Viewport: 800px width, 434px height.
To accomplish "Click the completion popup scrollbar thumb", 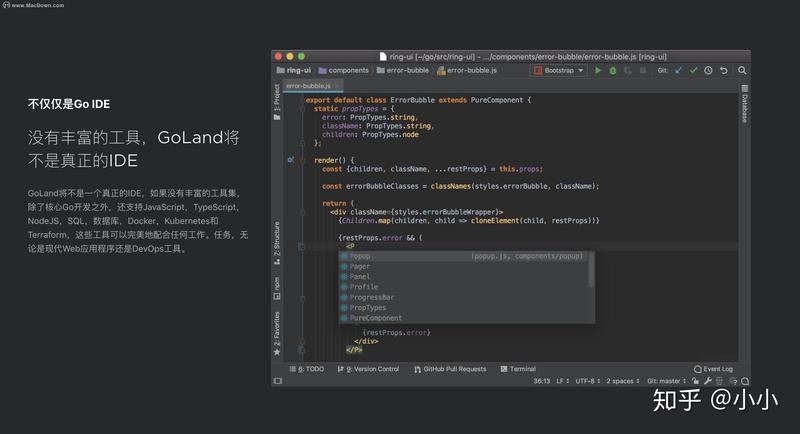I will (591, 269).
